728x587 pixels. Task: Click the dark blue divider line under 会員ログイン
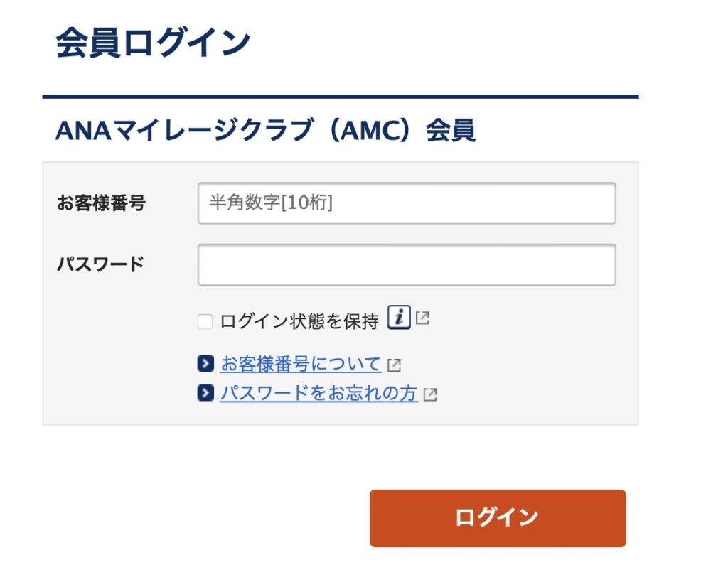point(340,96)
